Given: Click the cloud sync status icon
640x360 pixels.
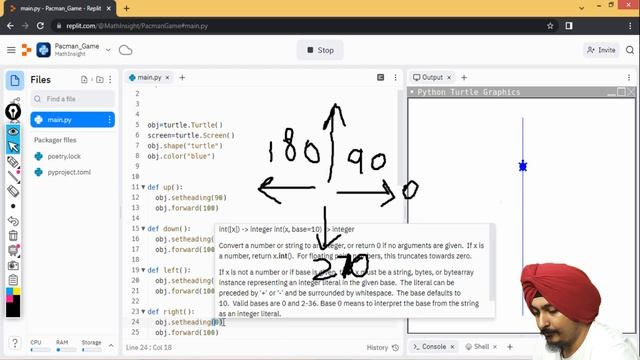Looking at the screenshot, I should [x=126, y=50].
